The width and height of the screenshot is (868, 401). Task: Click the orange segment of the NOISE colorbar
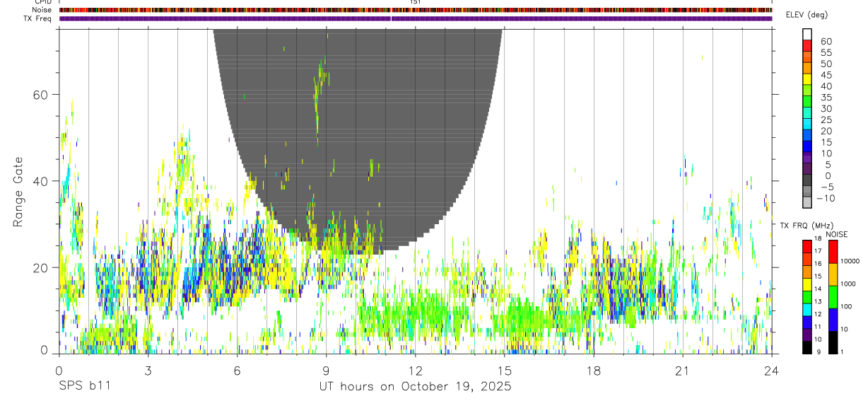click(x=833, y=274)
